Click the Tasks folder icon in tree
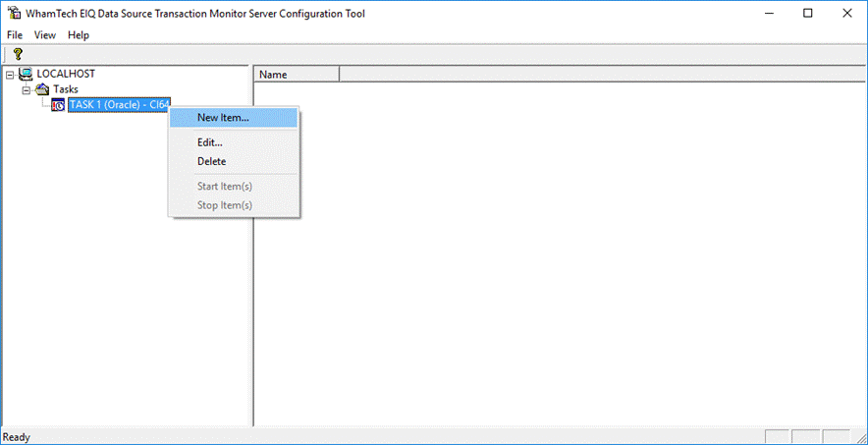This screenshot has width=868, height=445. pyautogui.click(x=42, y=89)
